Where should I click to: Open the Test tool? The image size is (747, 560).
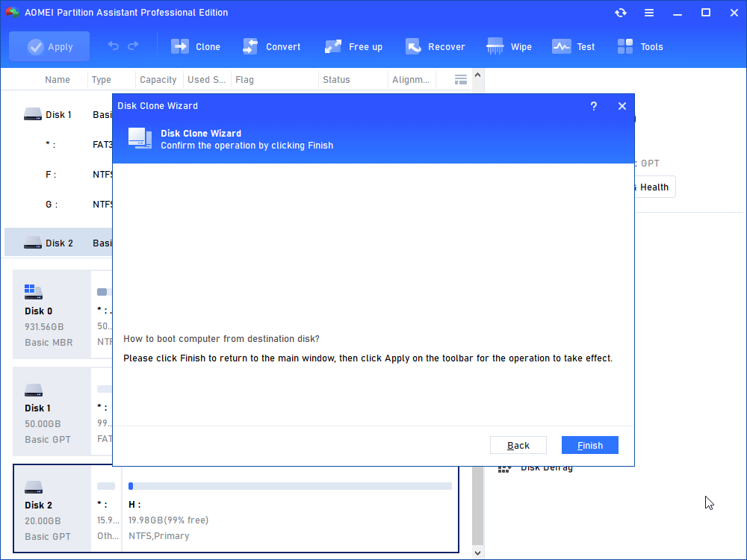click(x=574, y=46)
